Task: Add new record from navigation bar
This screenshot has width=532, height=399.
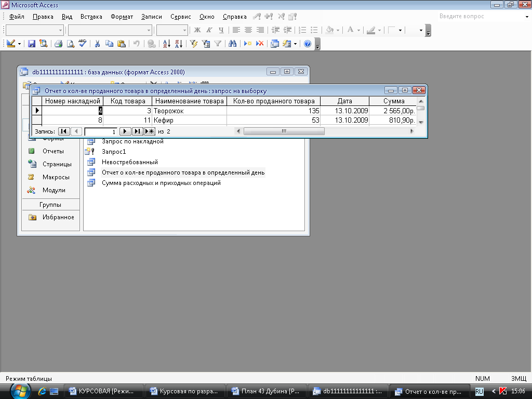Action: click(x=149, y=131)
